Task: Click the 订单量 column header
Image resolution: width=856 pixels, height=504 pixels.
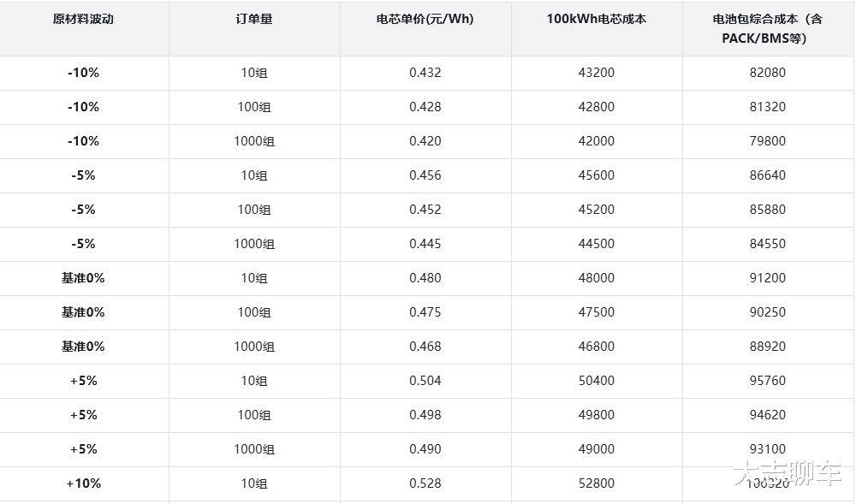Action: tap(254, 19)
